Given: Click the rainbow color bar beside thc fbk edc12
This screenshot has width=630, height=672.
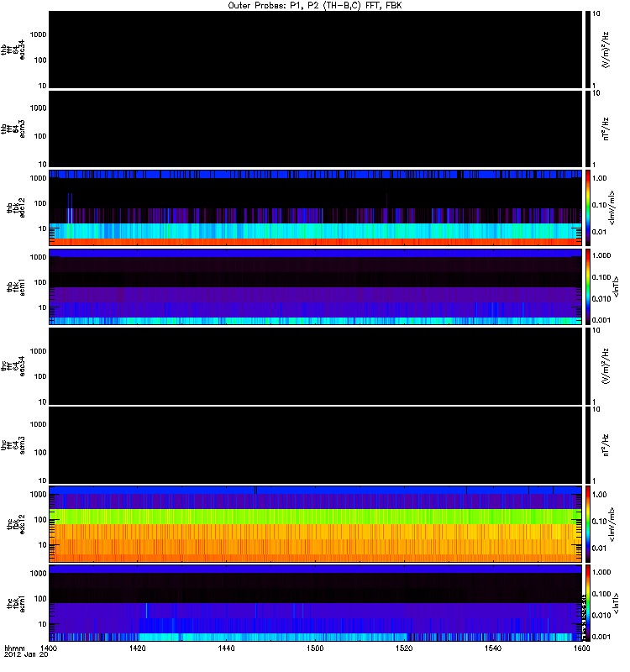Looking at the screenshot, I should 588,524.
